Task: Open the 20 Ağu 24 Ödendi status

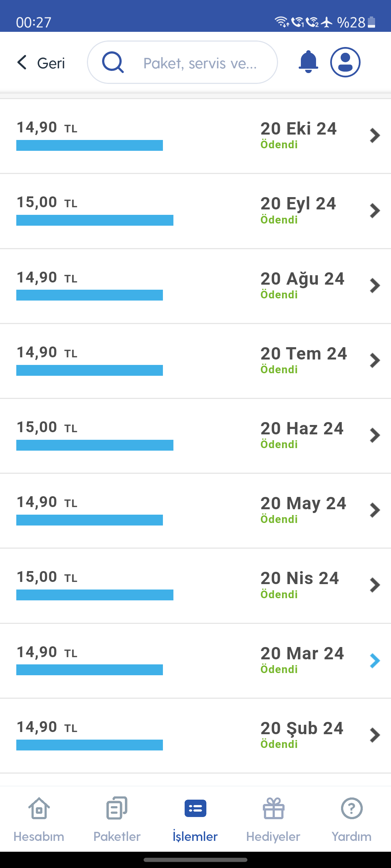Action: pyautogui.click(x=279, y=294)
